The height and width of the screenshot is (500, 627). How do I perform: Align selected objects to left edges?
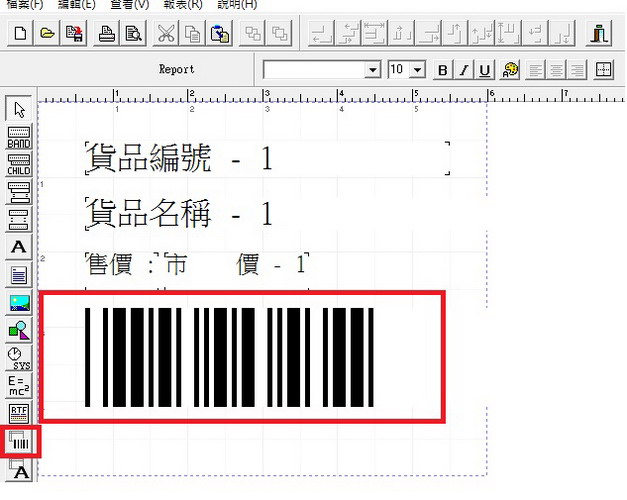[x=321, y=33]
